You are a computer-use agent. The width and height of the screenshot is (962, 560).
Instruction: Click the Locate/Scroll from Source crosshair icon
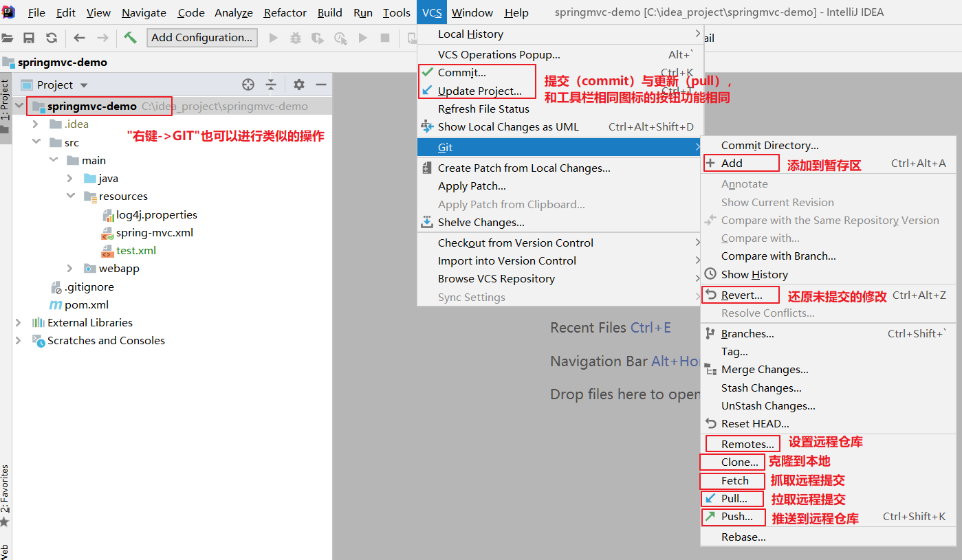pyautogui.click(x=248, y=85)
